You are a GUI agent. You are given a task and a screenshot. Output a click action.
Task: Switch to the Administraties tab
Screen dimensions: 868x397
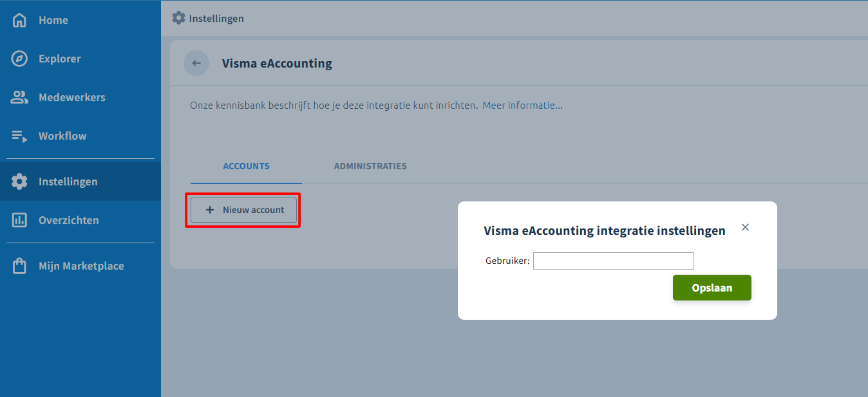tap(370, 166)
